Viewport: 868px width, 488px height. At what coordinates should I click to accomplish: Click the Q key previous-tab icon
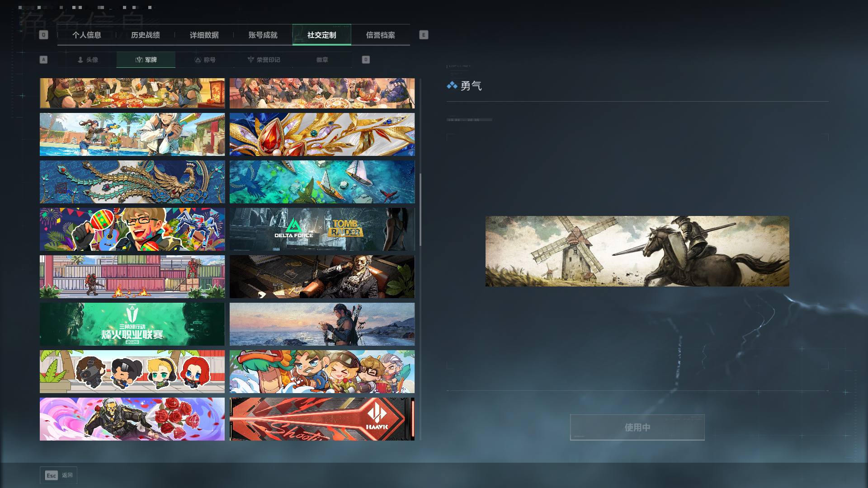tap(43, 35)
